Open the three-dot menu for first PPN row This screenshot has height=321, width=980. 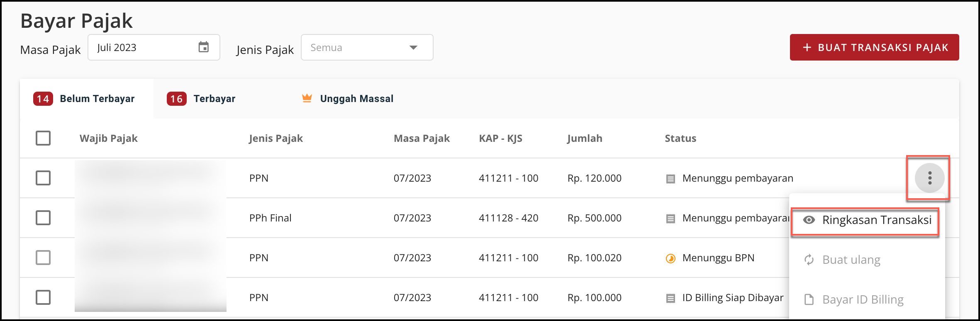tap(929, 178)
